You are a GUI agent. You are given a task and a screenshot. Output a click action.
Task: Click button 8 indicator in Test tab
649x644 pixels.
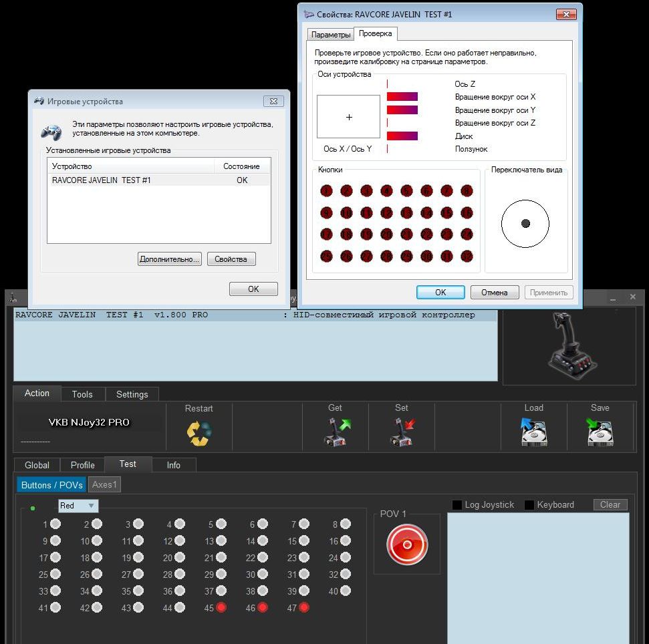(x=345, y=524)
